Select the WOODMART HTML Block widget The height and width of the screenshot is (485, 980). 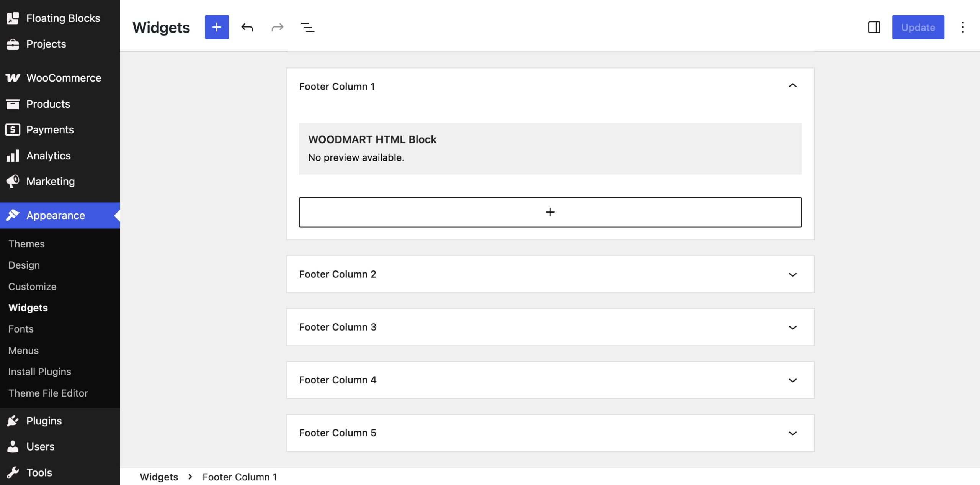(x=550, y=149)
